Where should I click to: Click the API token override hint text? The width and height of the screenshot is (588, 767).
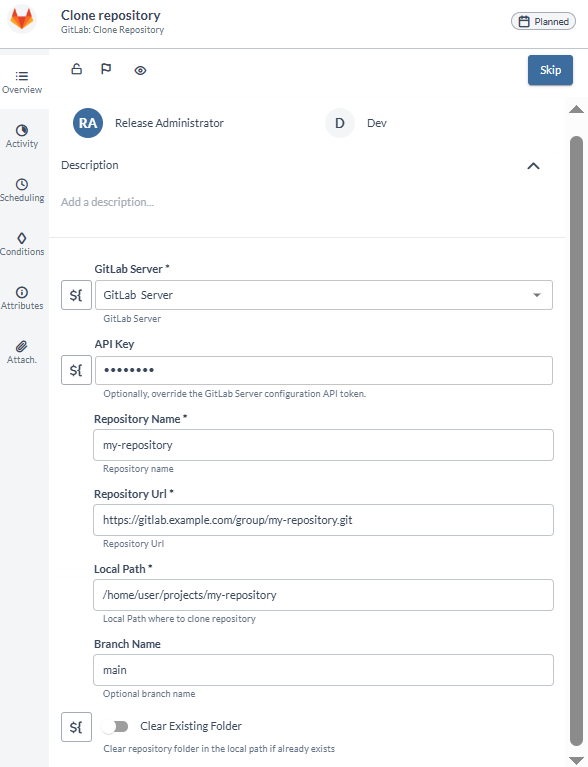click(x=234, y=394)
